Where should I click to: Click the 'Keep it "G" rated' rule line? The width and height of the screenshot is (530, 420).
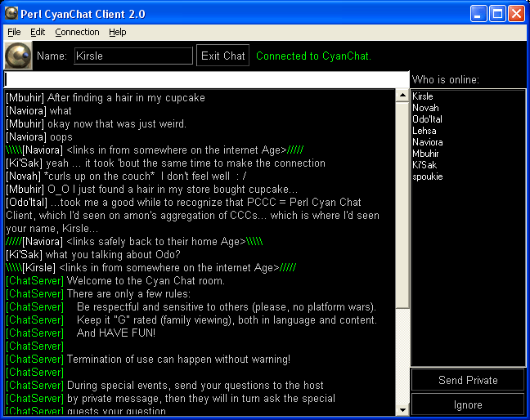191,320
